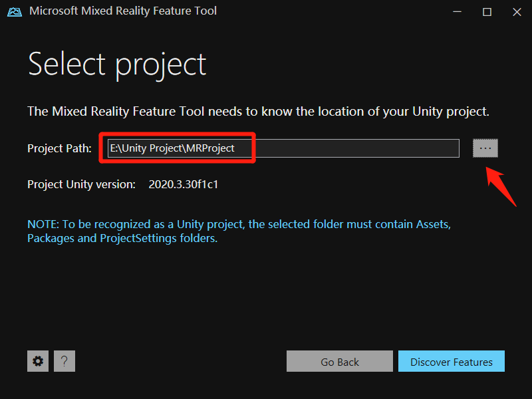Click the 'Project Path:' label
This screenshot has height=399, width=532.
click(x=59, y=148)
